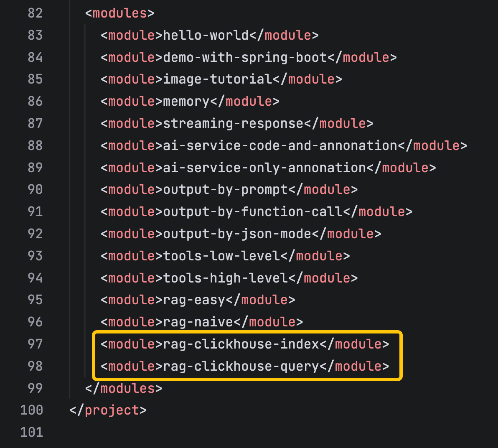The height and width of the screenshot is (448, 498).
Task: Click the memory module entry
Action: pos(190,102)
